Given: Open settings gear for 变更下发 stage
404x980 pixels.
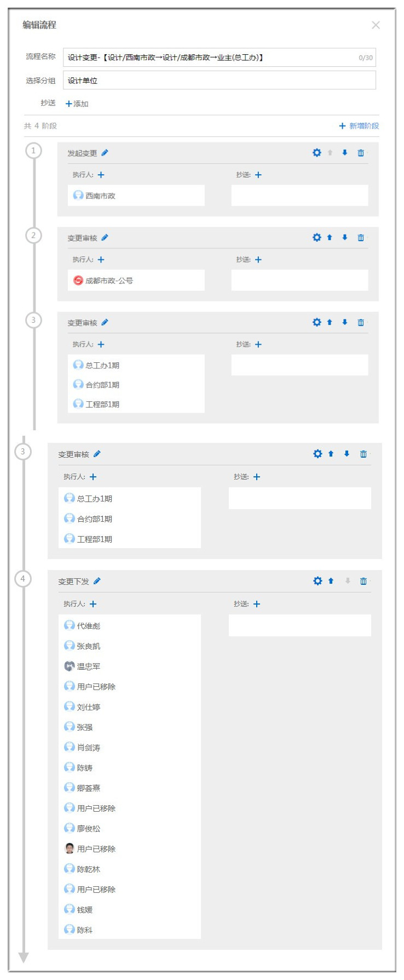Looking at the screenshot, I should pyautogui.click(x=318, y=581).
